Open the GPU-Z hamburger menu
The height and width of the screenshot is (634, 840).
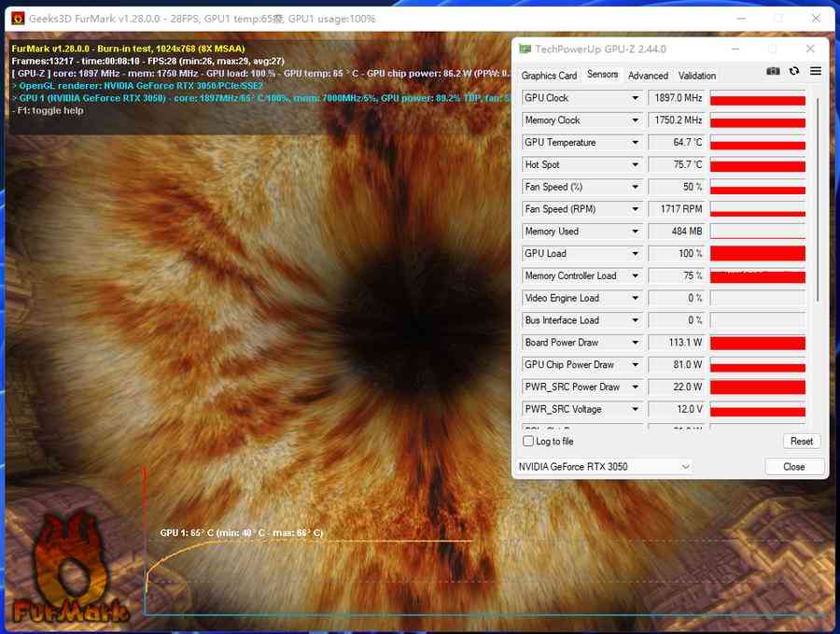point(816,71)
